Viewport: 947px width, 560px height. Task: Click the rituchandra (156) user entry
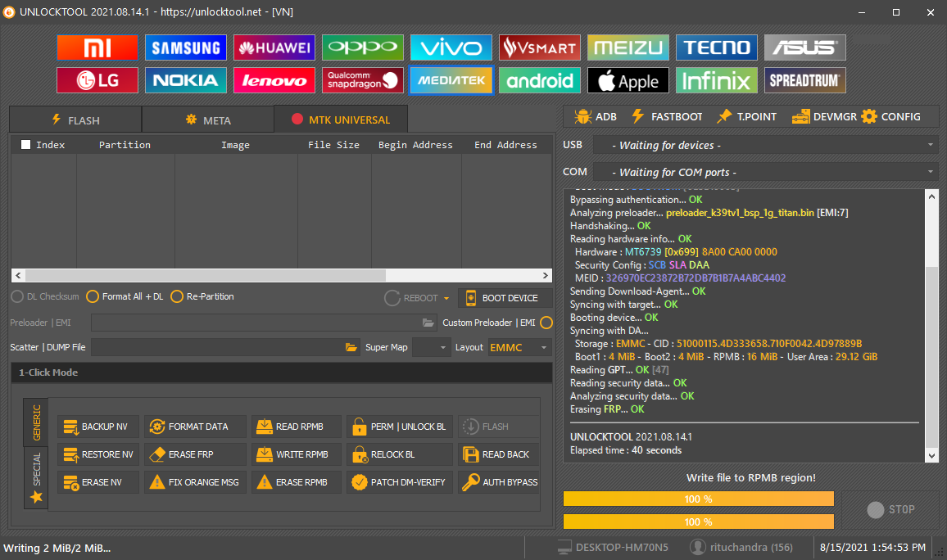[x=741, y=548]
